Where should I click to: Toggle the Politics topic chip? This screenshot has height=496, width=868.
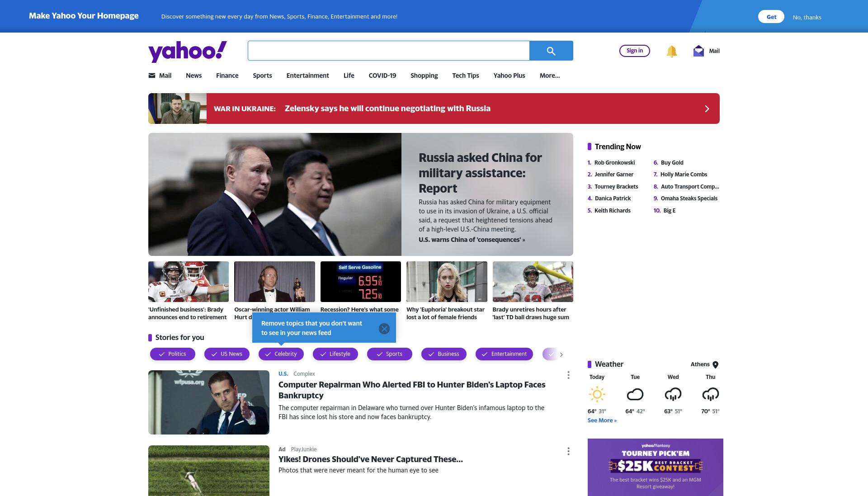tap(173, 354)
